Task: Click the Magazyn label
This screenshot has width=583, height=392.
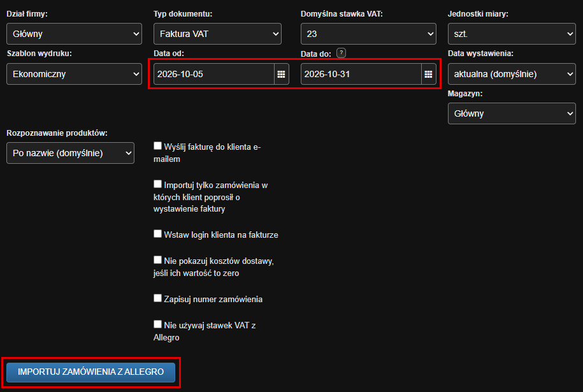Action: (x=465, y=94)
